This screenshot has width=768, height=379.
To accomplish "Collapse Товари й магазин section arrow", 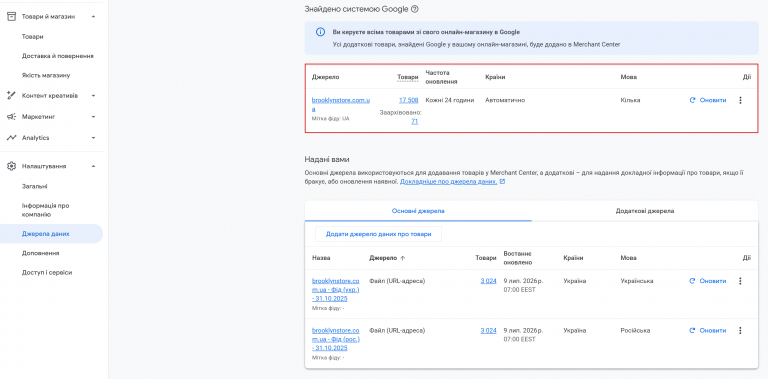I will (93, 17).
